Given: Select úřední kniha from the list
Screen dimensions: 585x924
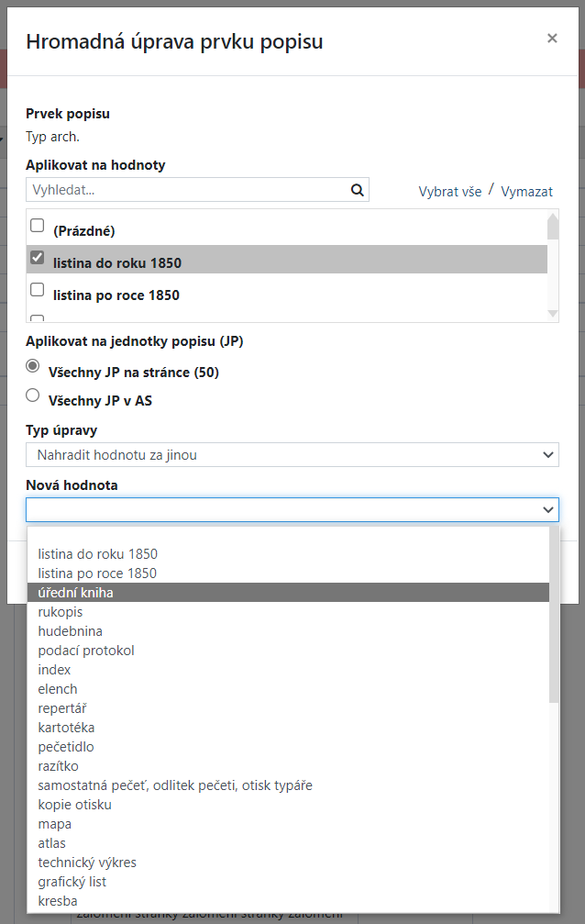Looking at the screenshot, I should click(x=76, y=593).
